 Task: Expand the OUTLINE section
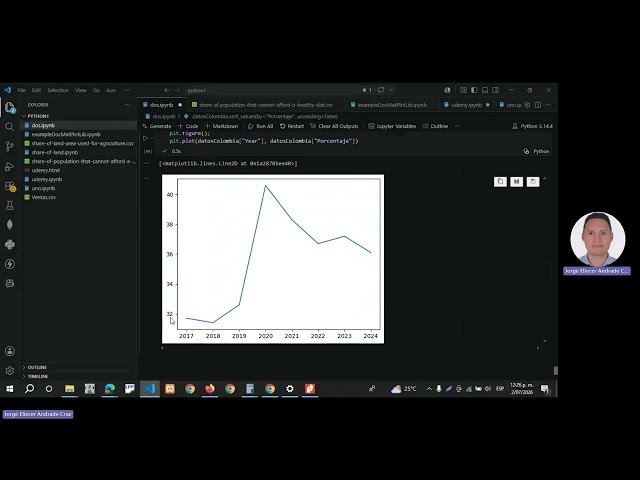click(35, 367)
